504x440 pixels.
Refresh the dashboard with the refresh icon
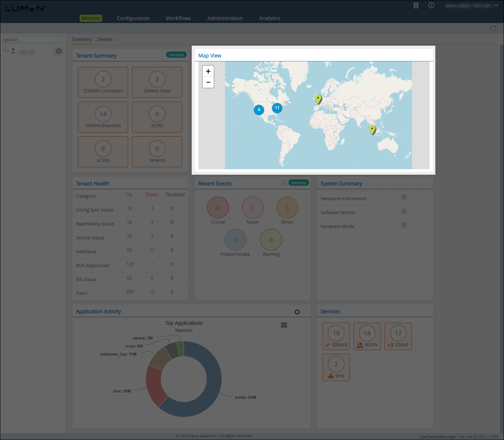pos(493,28)
